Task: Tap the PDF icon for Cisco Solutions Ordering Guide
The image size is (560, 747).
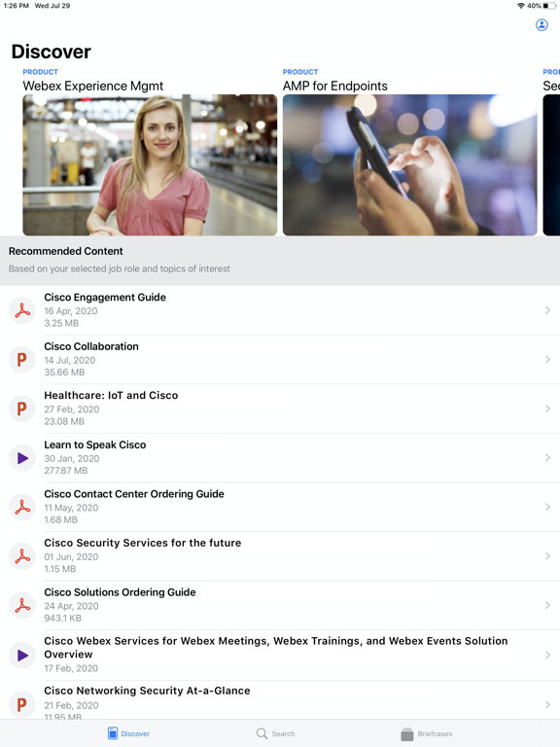Action: 22,605
